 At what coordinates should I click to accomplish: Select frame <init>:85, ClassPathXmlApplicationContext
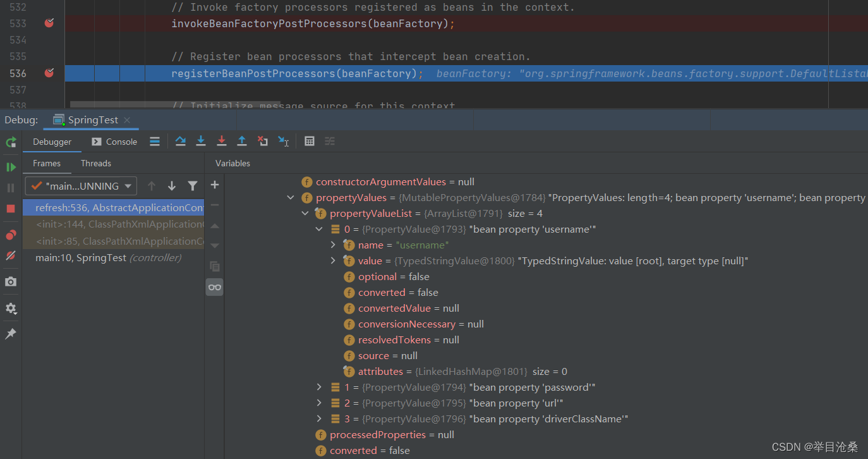coord(113,241)
